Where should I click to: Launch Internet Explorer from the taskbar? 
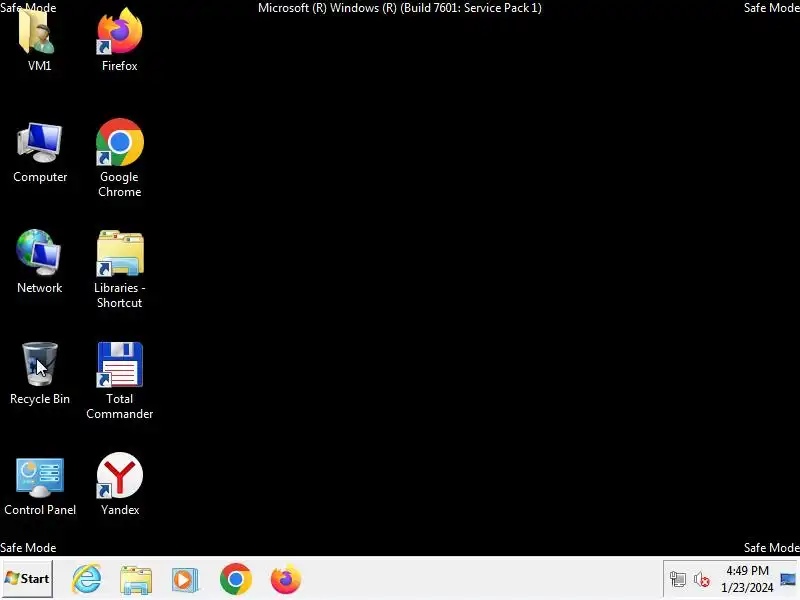[x=86, y=579]
